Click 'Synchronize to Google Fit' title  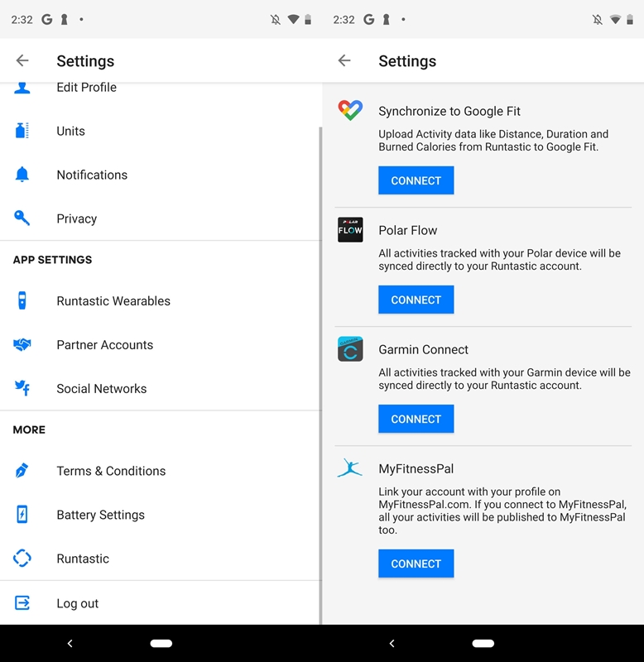(449, 111)
